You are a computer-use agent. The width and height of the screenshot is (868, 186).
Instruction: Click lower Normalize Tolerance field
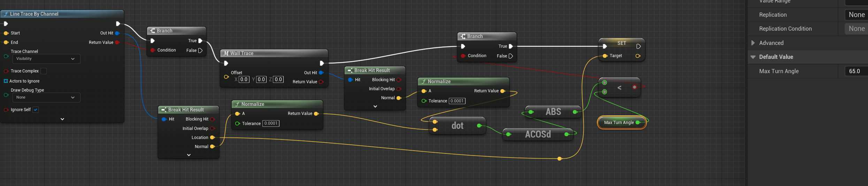[271, 123]
